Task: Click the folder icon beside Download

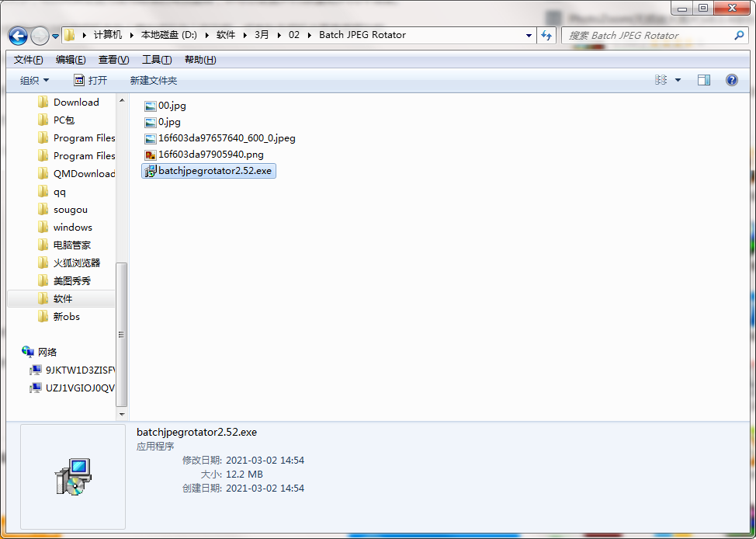Action: pyautogui.click(x=43, y=102)
